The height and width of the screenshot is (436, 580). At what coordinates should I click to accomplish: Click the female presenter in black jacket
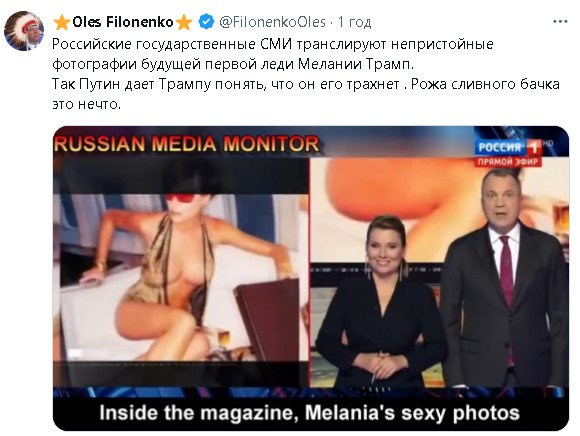point(382,301)
